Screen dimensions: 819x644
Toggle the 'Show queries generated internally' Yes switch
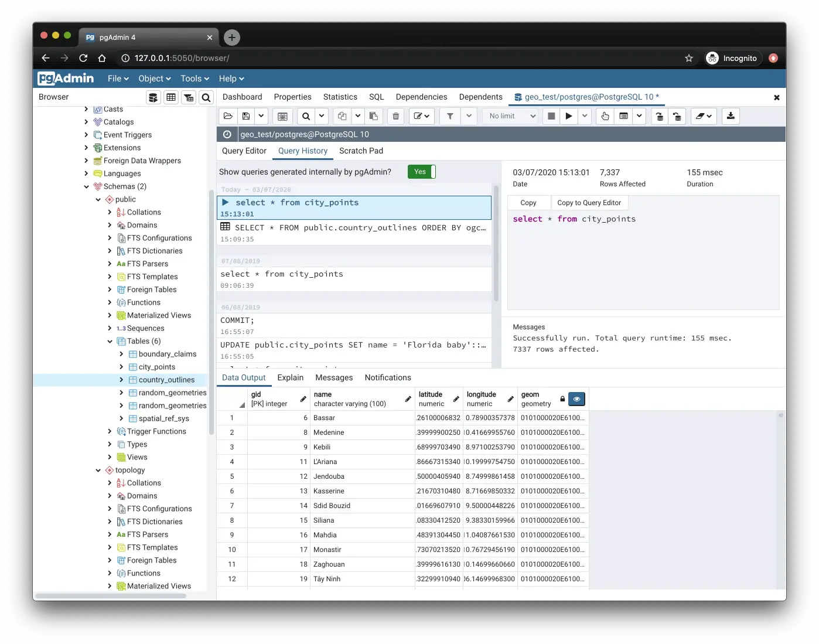422,172
